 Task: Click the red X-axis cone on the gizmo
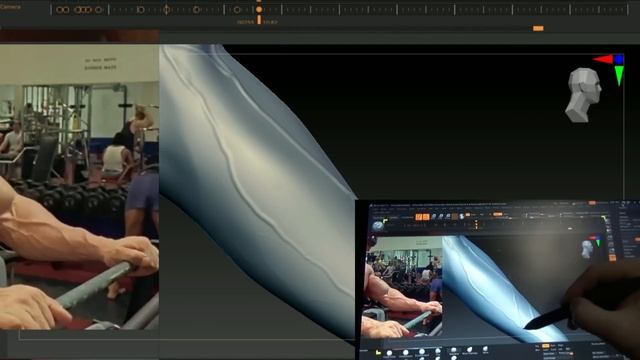point(603,60)
